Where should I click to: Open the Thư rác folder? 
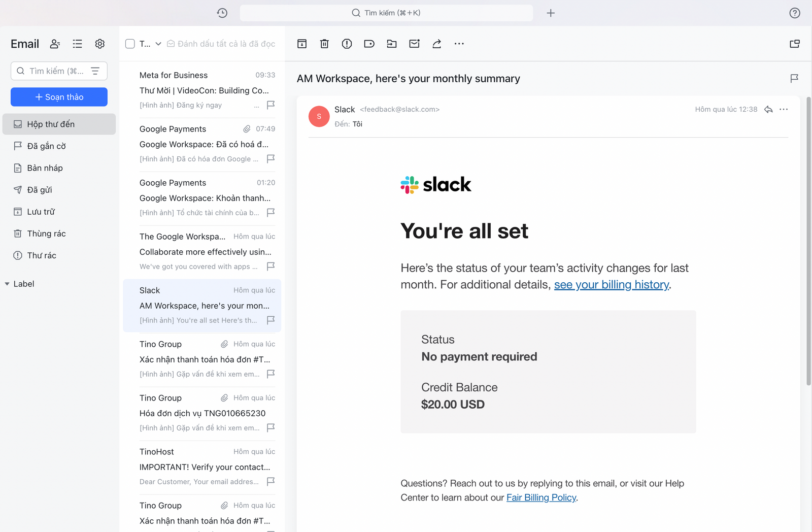[x=42, y=255]
